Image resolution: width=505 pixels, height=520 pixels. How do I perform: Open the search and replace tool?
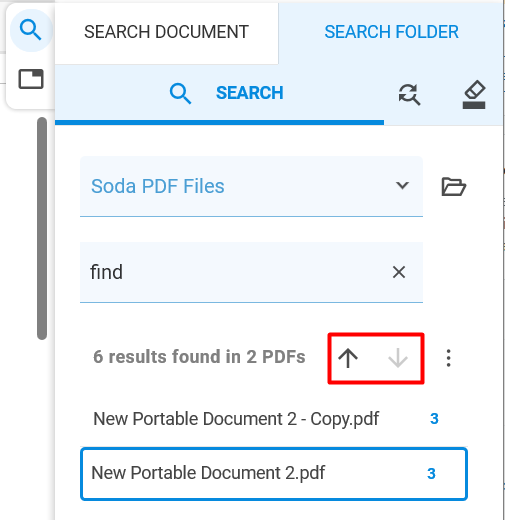coord(409,95)
